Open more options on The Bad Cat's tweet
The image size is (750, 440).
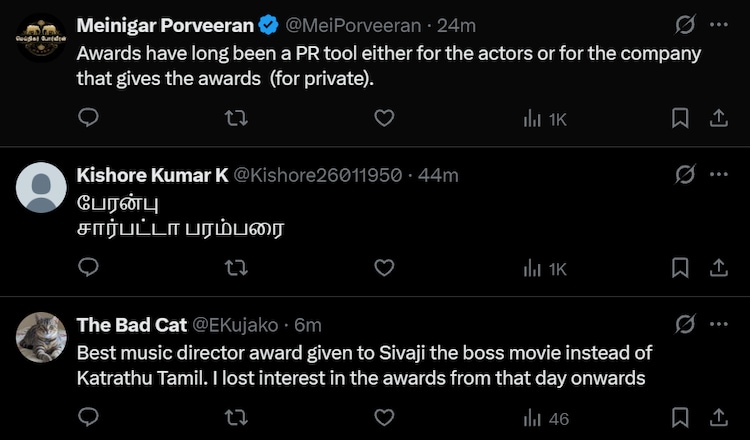[718, 324]
